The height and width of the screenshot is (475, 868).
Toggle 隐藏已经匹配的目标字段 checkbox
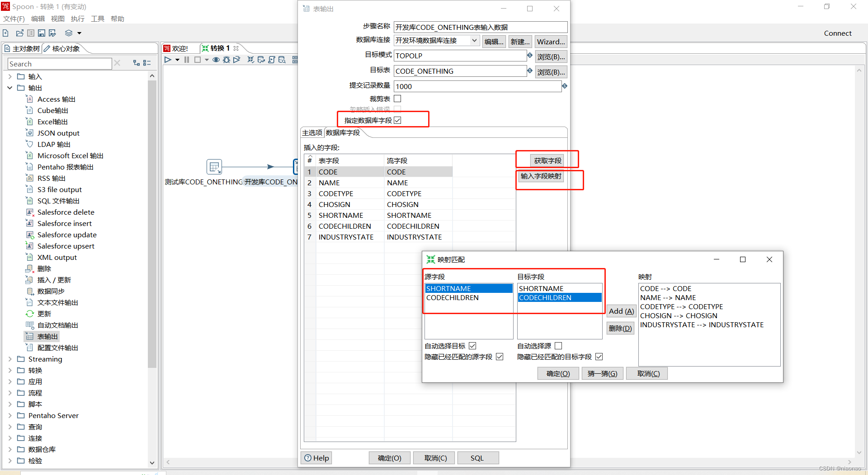coord(599,357)
